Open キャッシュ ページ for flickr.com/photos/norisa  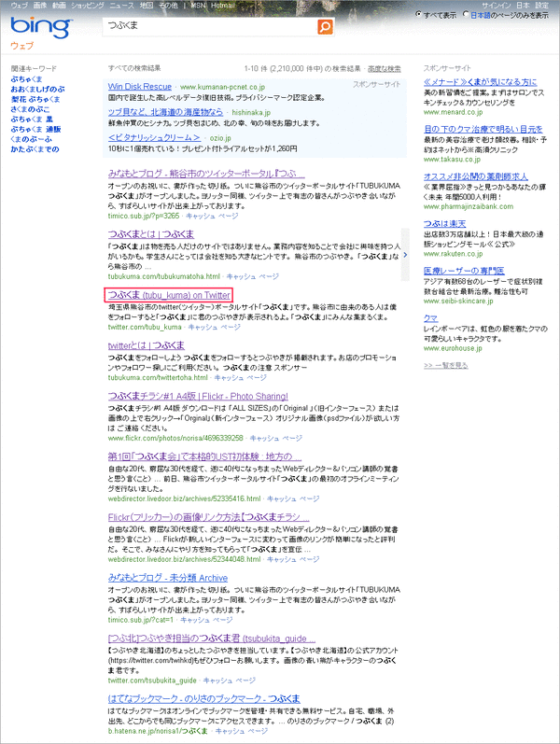(275, 438)
